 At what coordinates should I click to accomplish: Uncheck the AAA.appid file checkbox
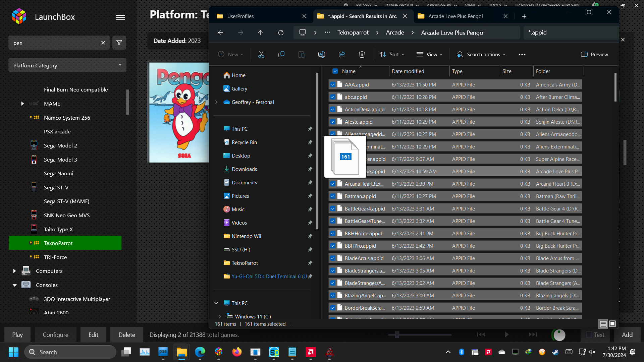pos(332,84)
